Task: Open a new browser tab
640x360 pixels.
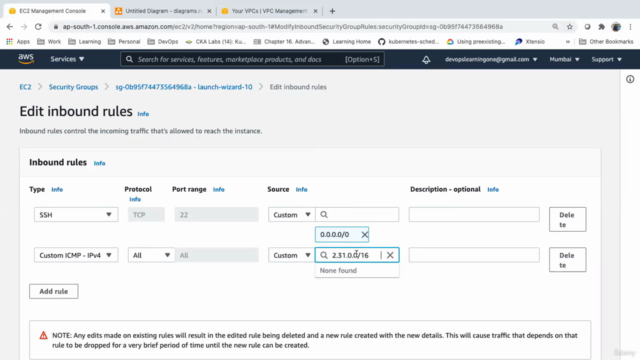Action: pos(332,11)
